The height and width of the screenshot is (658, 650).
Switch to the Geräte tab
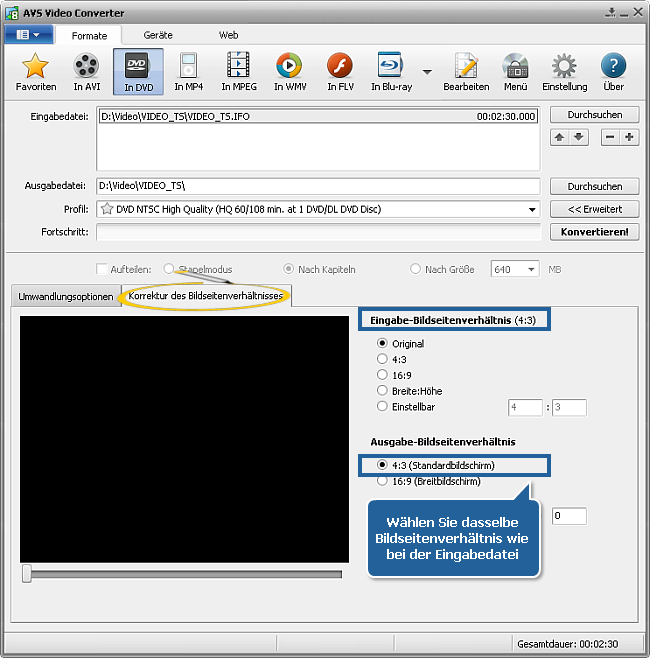[x=158, y=35]
